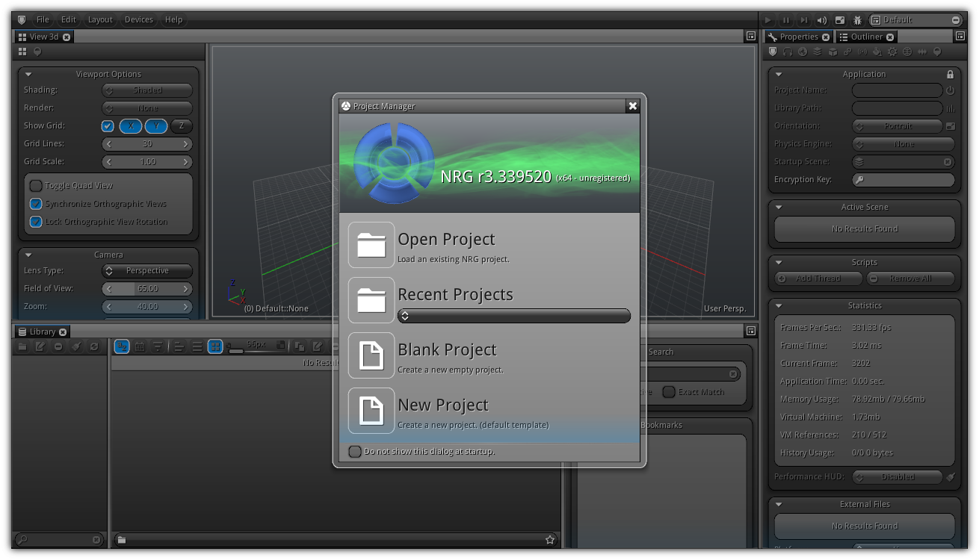The width and height of the screenshot is (979, 560).
Task: Toggle Library grid thumbnail view
Action: pyautogui.click(x=215, y=346)
